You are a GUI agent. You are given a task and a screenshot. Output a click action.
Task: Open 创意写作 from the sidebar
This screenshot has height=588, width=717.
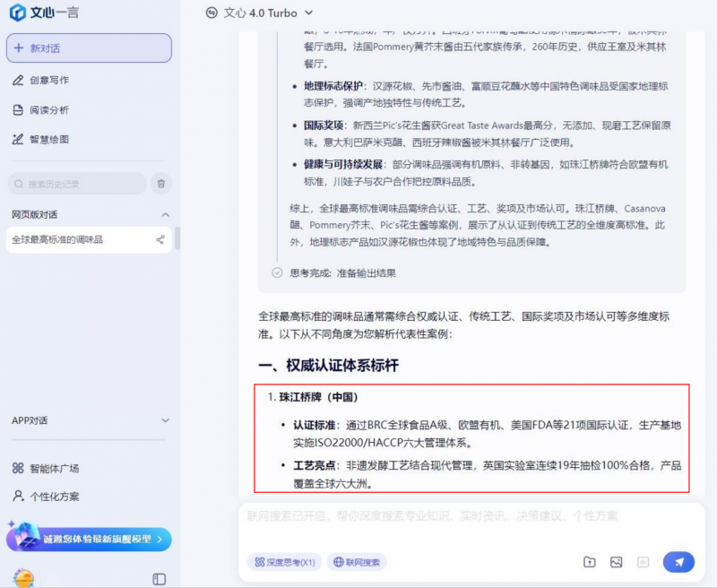point(40,80)
